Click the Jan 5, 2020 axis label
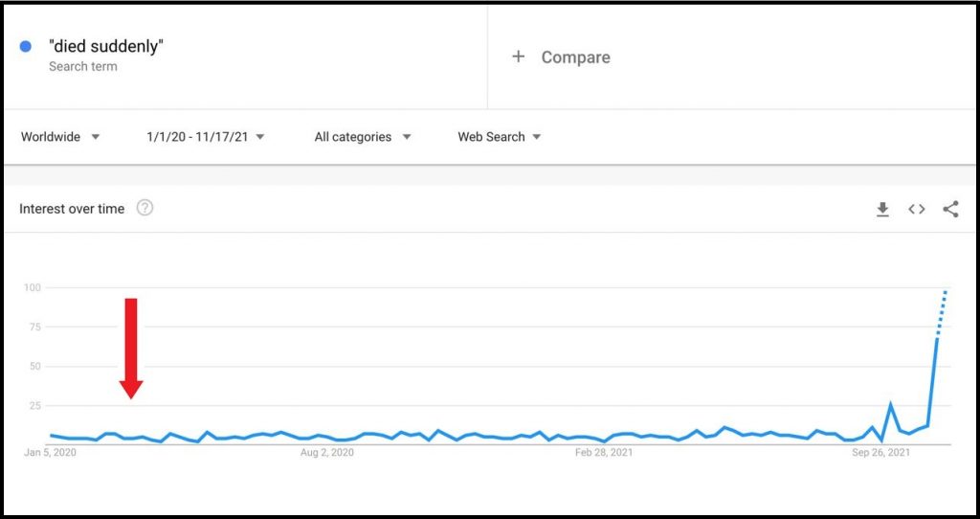 51,453
